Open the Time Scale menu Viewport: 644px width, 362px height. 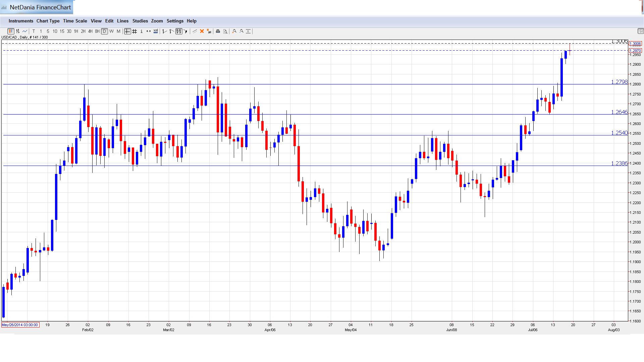[75, 21]
